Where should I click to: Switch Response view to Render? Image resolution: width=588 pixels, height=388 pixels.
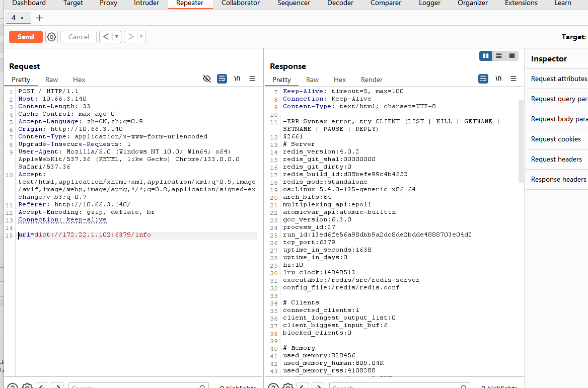(371, 80)
